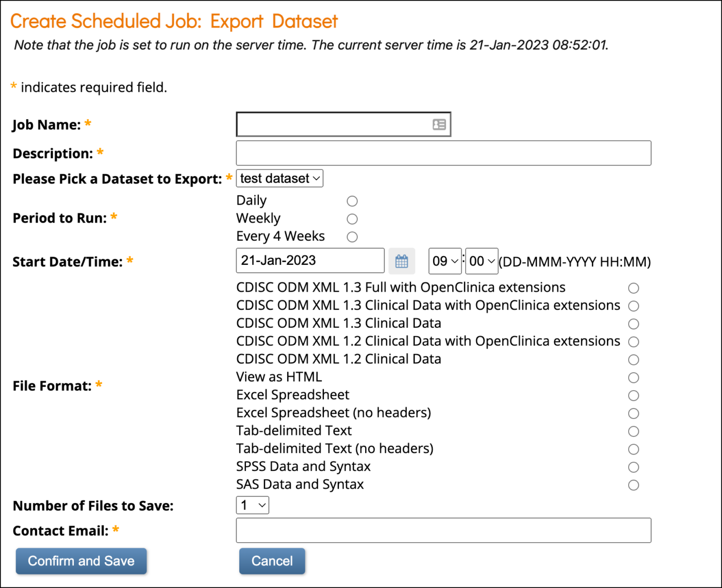This screenshot has width=722, height=588.
Task: Click the contact card icon in Job Name field
Action: 438,124
